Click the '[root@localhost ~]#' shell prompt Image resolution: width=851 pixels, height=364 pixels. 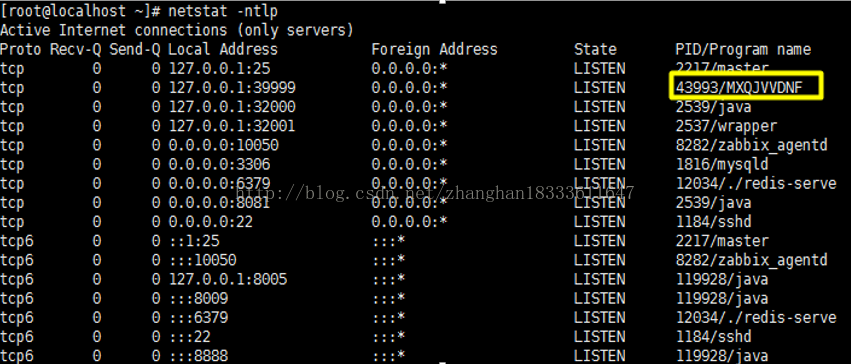click(x=81, y=11)
